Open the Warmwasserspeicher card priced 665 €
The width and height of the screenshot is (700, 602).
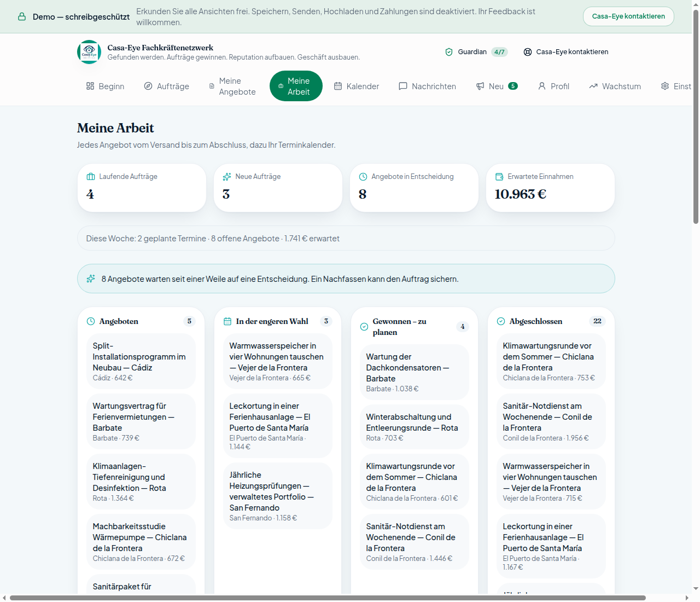[278, 361]
